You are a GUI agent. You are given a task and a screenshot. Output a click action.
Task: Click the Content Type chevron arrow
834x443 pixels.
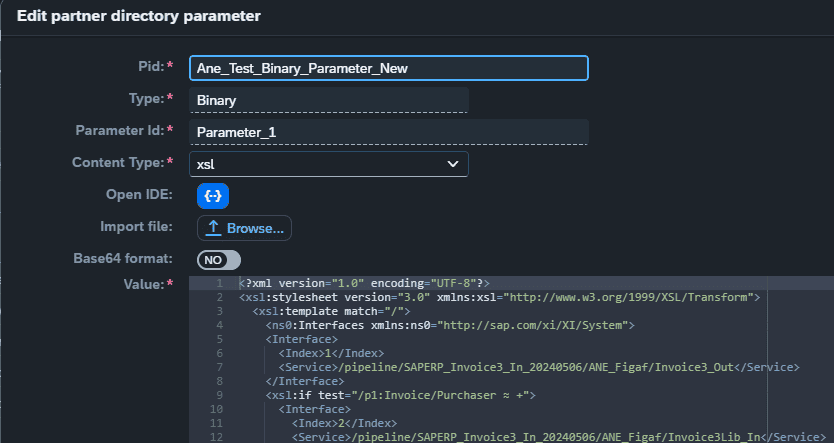click(x=453, y=164)
